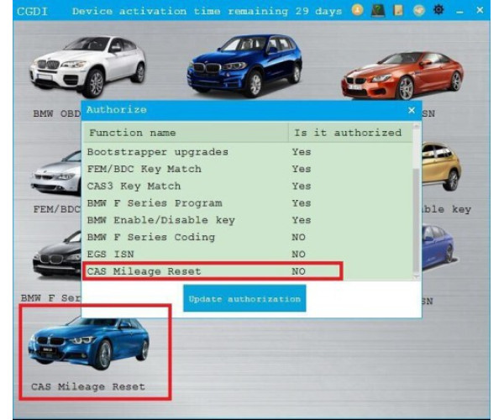Viewport: 504px width, 420px height.
Task: Open settings via the gear icon
Action: (x=438, y=10)
